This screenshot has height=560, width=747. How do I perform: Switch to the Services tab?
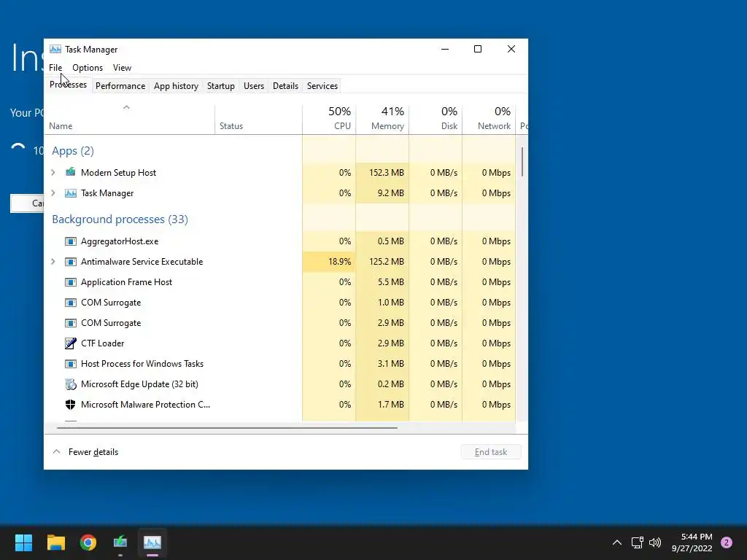[x=322, y=86]
